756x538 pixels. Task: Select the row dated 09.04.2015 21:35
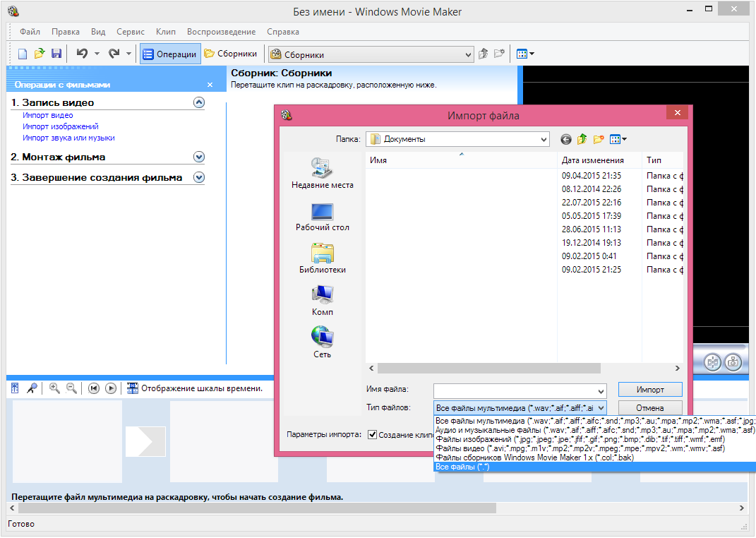[524, 176]
